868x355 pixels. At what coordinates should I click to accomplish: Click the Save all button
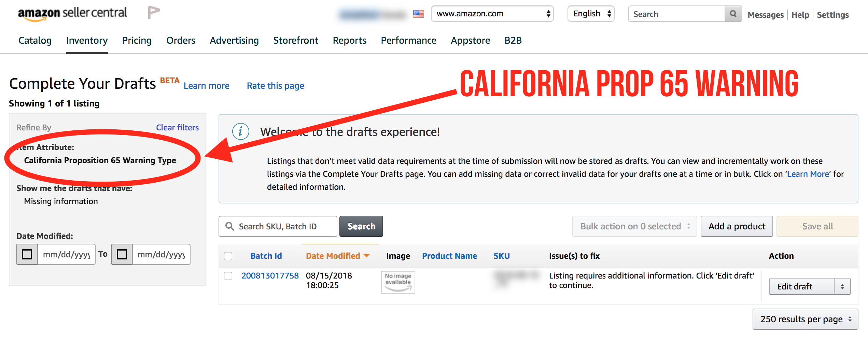817,226
